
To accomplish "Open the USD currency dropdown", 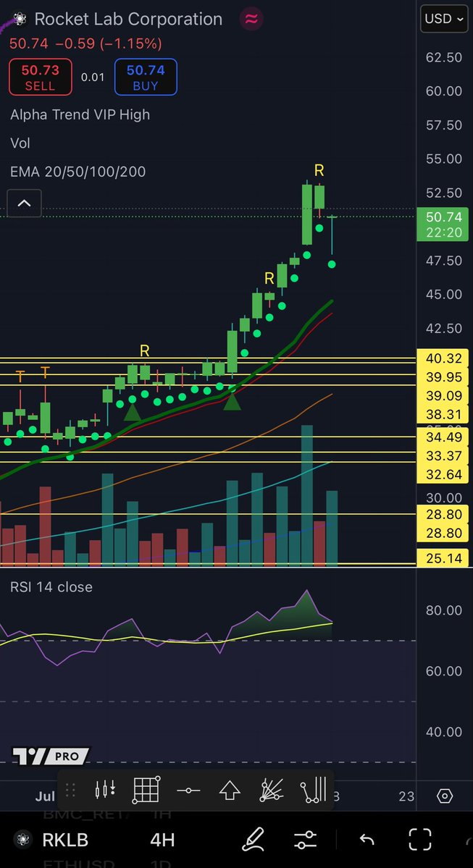I will 444,19.
